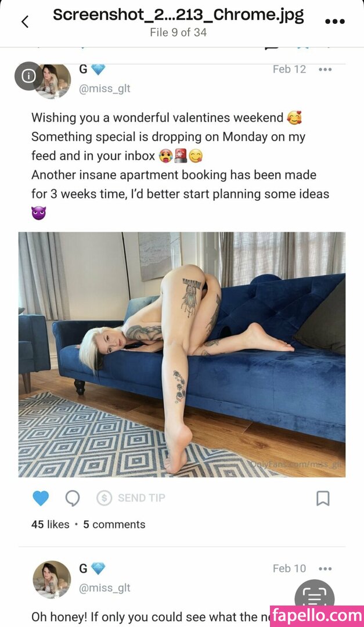This screenshot has height=627, width=364.
Task: Unlike the post via the blue heart
Action: (41, 498)
